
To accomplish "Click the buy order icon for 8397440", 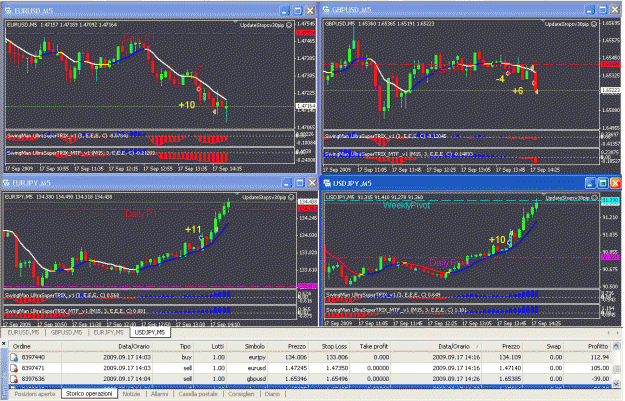I will 14,358.
